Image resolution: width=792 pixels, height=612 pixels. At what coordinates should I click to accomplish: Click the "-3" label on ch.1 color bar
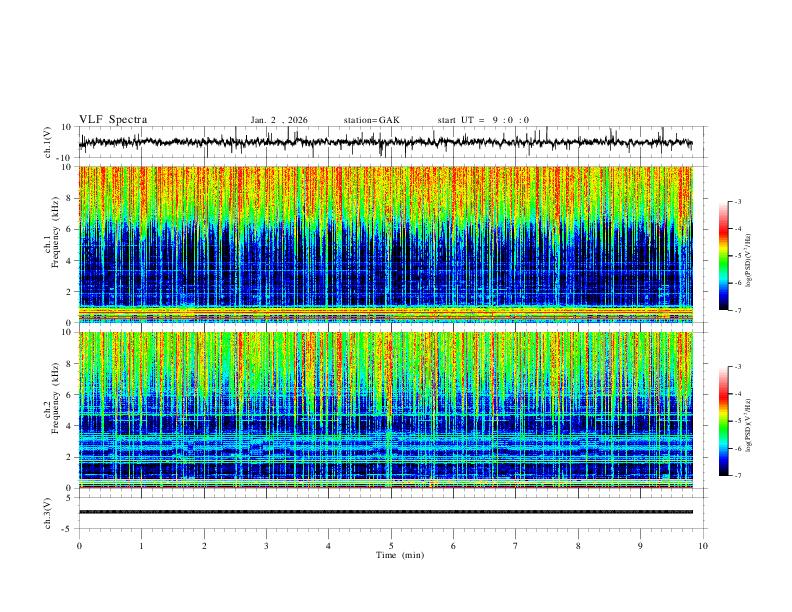(x=737, y=201)
